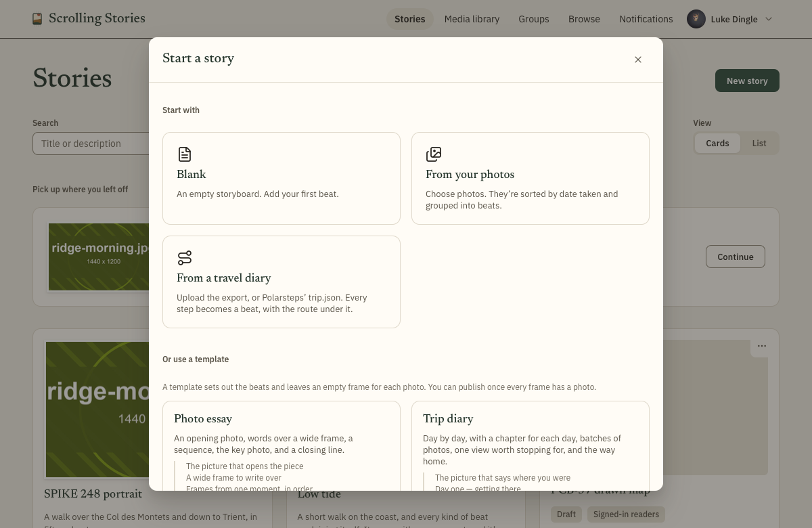812x528 pixels.
Task: Click the Continue button
Action: [x=736, y=257]
